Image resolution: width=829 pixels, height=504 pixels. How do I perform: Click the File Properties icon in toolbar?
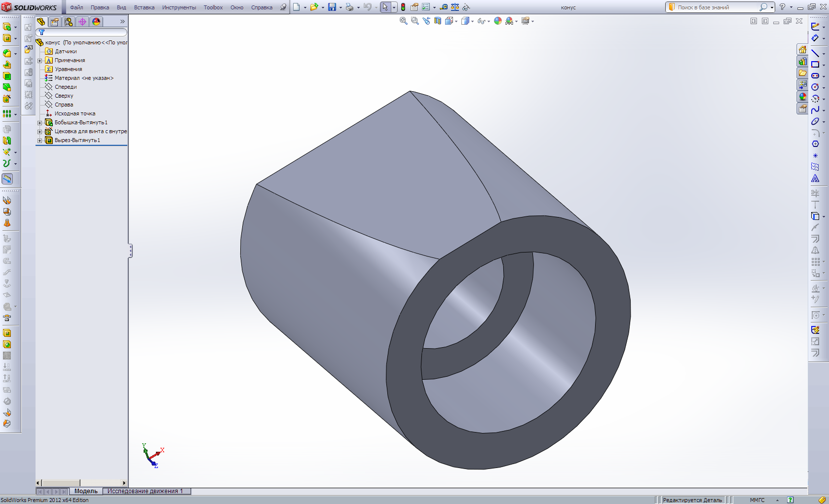tap(414, 7)
